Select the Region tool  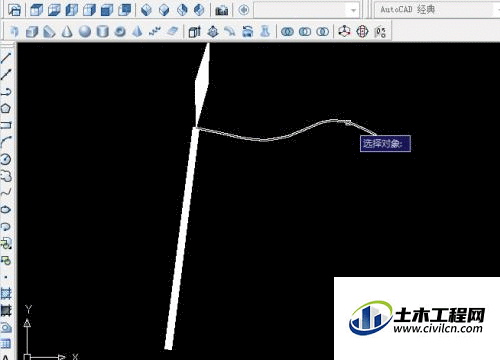[6, 327]
